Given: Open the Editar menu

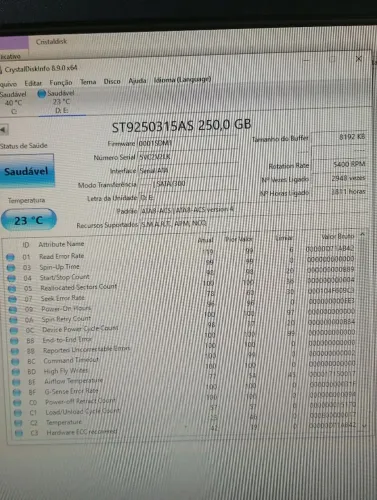Looking at the screenshot, I should click(33, 83).
